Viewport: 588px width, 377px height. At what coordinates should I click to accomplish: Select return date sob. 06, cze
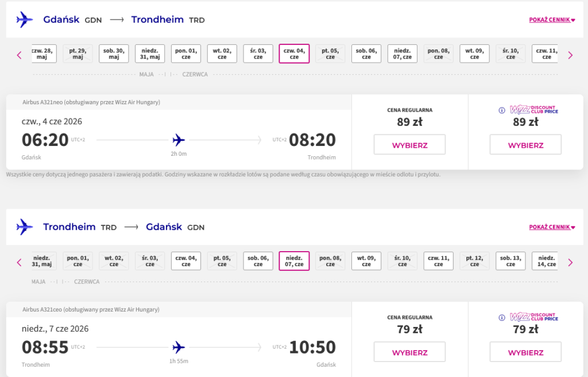pos(258,261)
